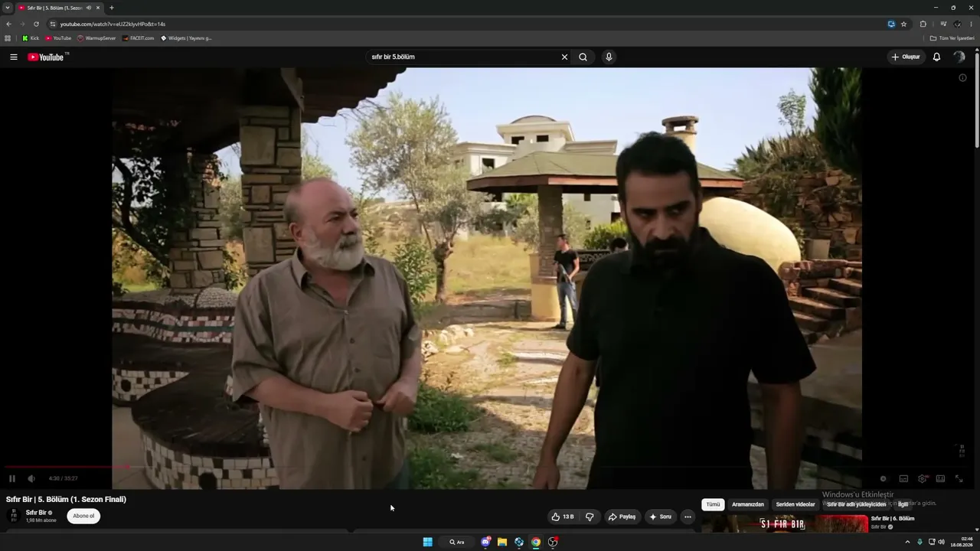Like the video
The width and height of the screenshot is (980, 551).
pos(563,517)
